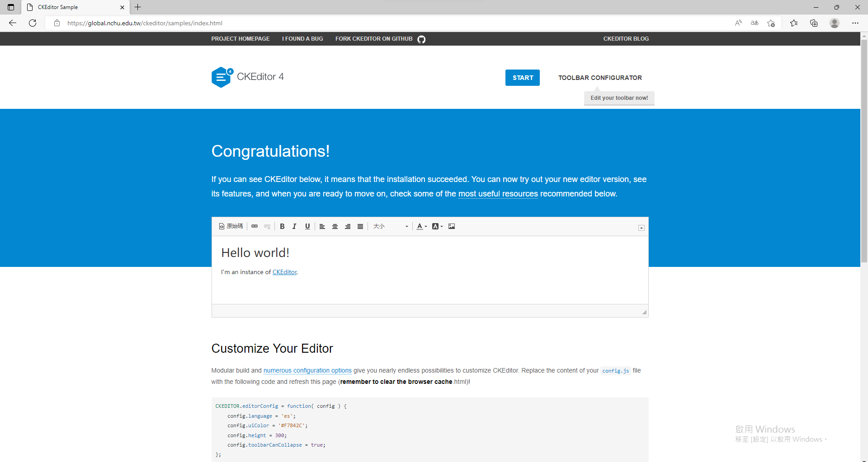This screenshot has height=462, width=868.
Task: Open the text color picker
Action: tap(422, 226)
